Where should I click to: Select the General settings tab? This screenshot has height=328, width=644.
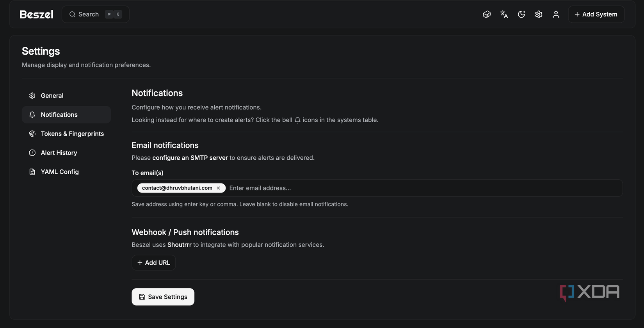click(x=52, y=96)
